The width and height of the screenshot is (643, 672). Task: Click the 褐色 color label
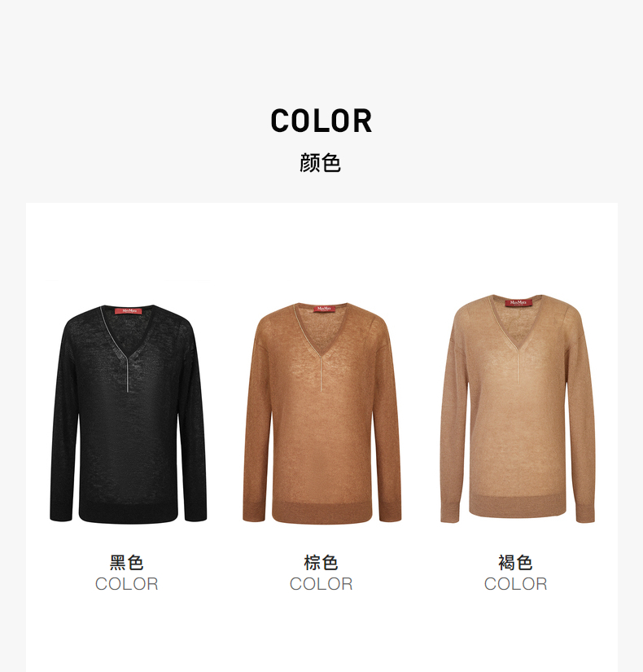click(515, 562)
